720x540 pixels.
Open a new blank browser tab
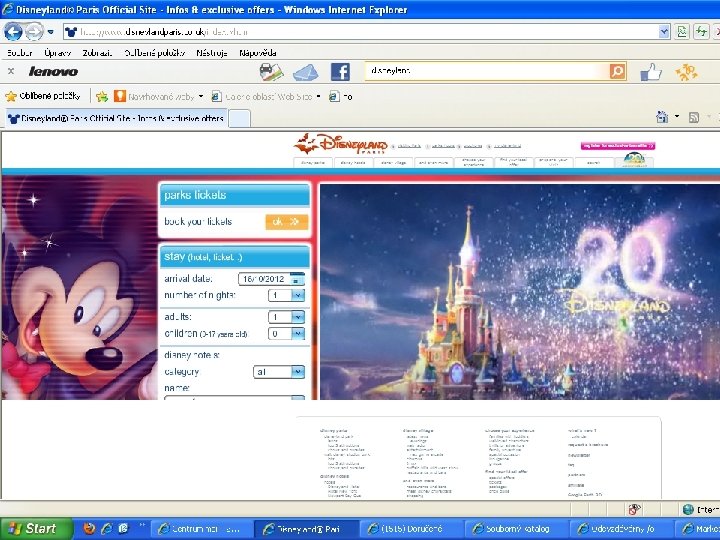pos(239,118)
